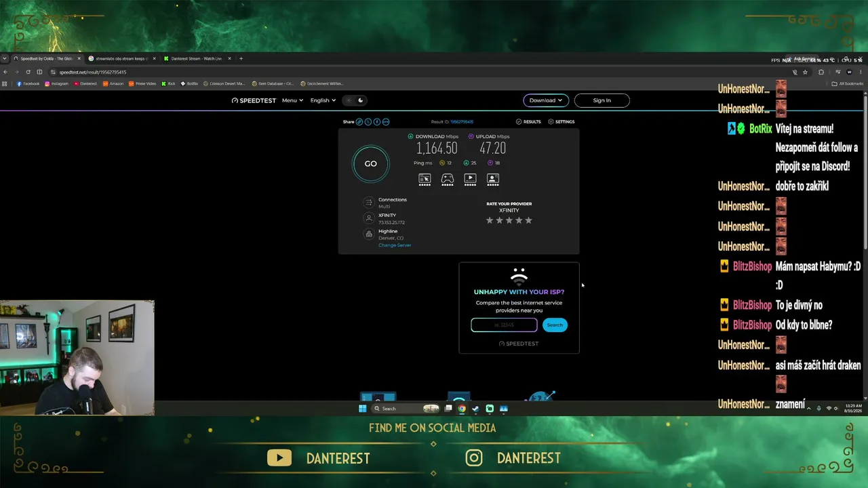Screen dimensions: 868x488
Task: Open the RESULTS history
Action: (528, 122)
